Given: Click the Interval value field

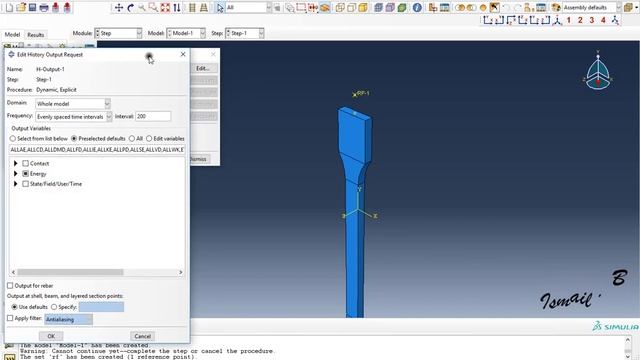Looking at the screenshot, I should coord(153,116).
